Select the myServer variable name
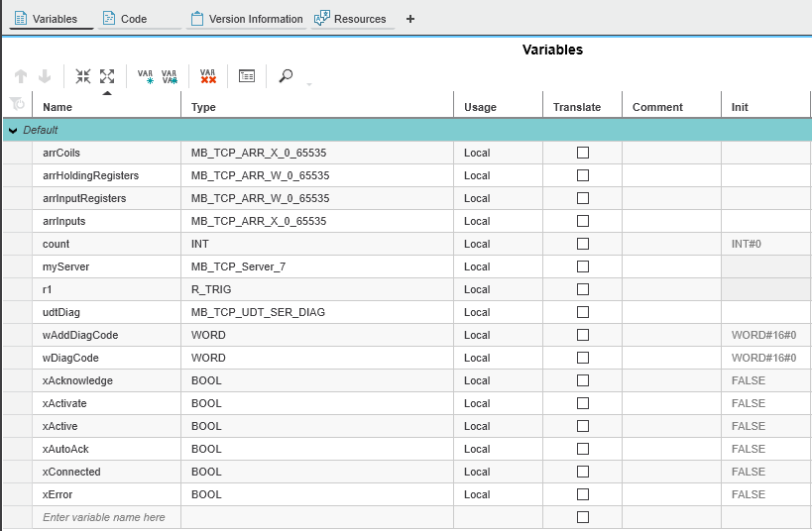Image resolution: width=812 pixels, height=531 pixels. pos(65,266)
